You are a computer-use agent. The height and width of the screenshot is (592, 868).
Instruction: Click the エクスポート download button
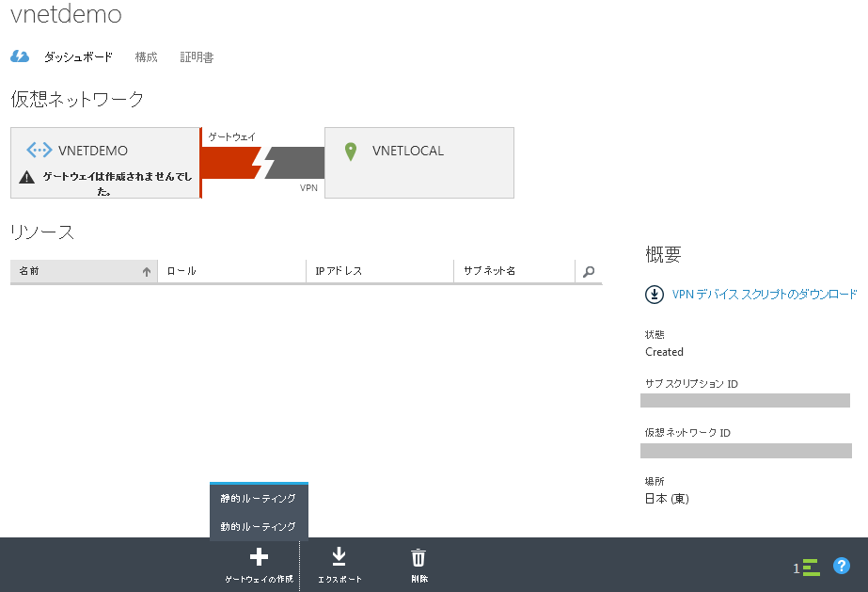tap(339, 565)
